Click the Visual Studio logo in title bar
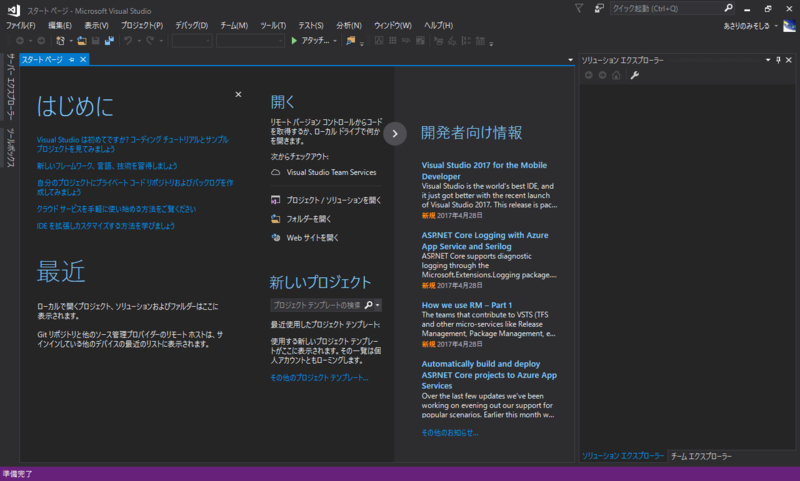The image size is (800, 481). [x=14, y=10]
